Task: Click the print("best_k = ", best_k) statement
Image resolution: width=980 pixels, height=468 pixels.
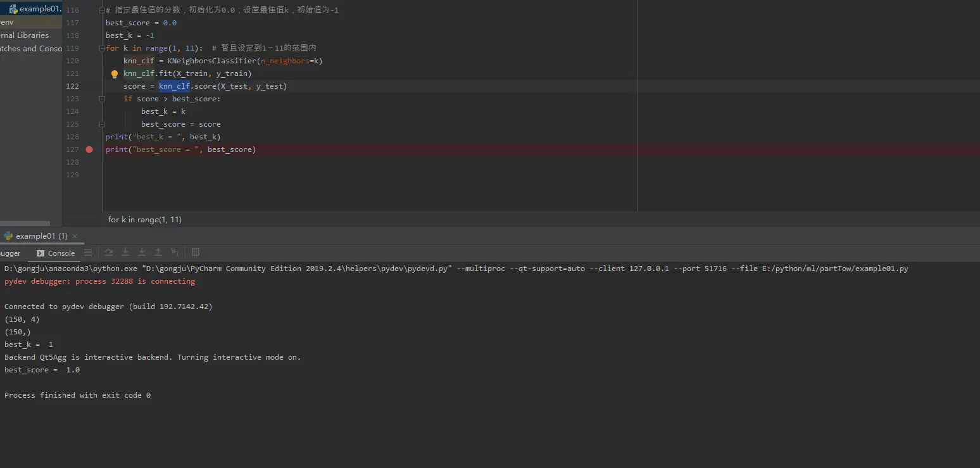Action: coord(163,137)
